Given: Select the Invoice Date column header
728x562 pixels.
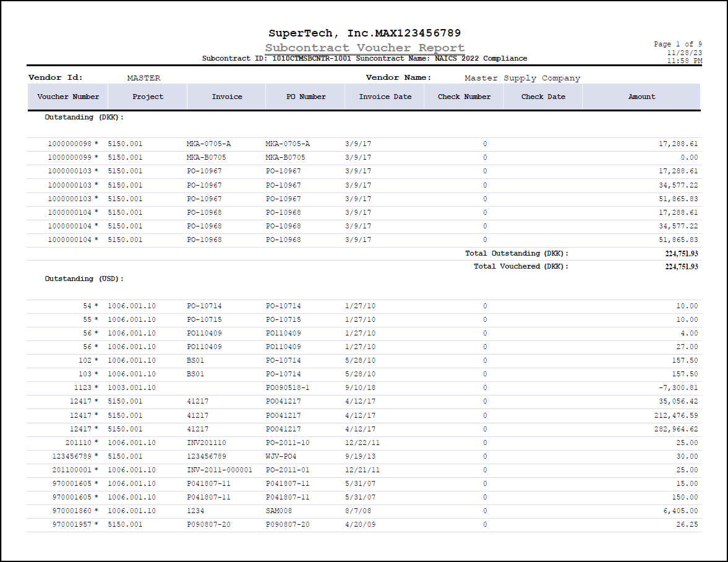Looking at the screenshot, I should click(x=385, y=97).
